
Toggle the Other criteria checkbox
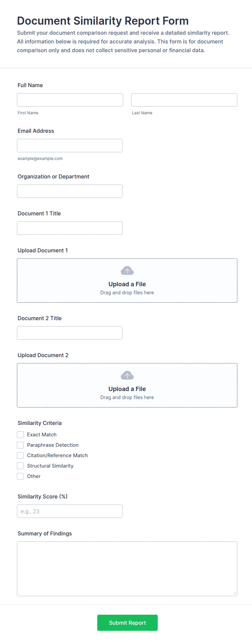[20, 476]
